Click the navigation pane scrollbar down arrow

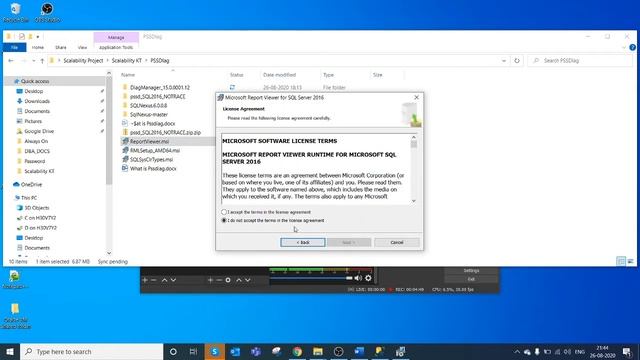tap(109, 253)
